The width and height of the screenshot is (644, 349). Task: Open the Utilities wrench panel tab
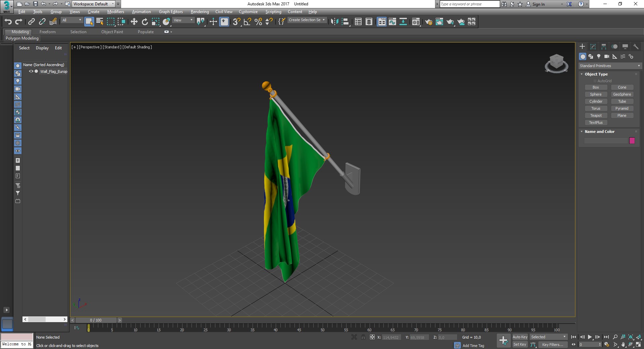click(636, 47)
